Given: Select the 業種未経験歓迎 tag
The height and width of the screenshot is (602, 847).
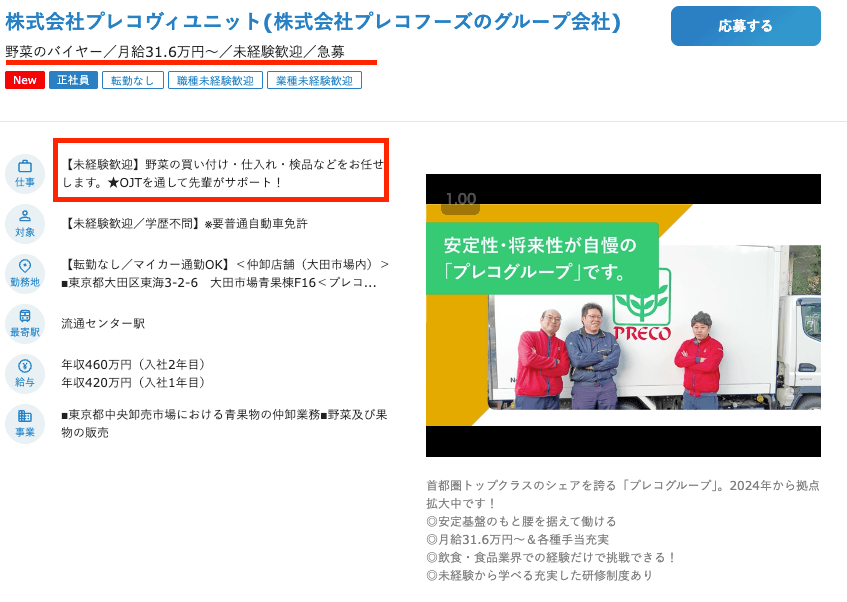Looking at the screenshot, I should [314, 80].
